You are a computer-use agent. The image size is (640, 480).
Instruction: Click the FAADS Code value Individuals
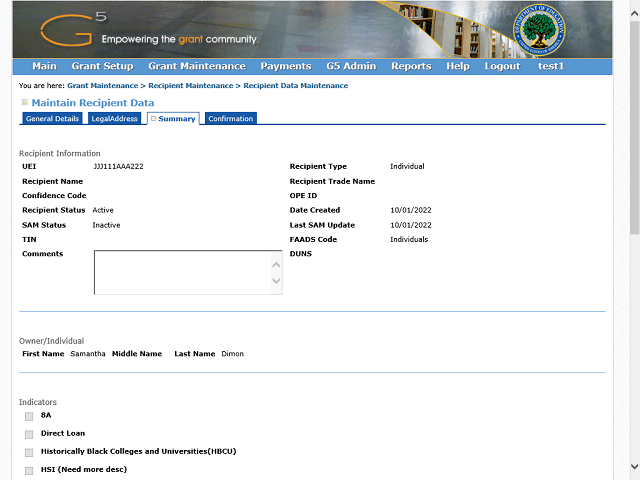coord(409,240)
